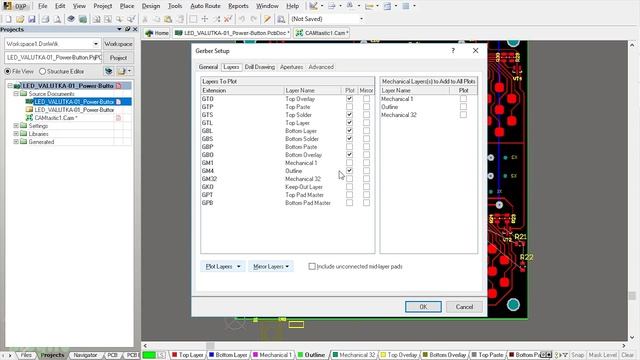
Task: Open the Workspace1.DsnWrk dropdown
Action: point(96,44)
